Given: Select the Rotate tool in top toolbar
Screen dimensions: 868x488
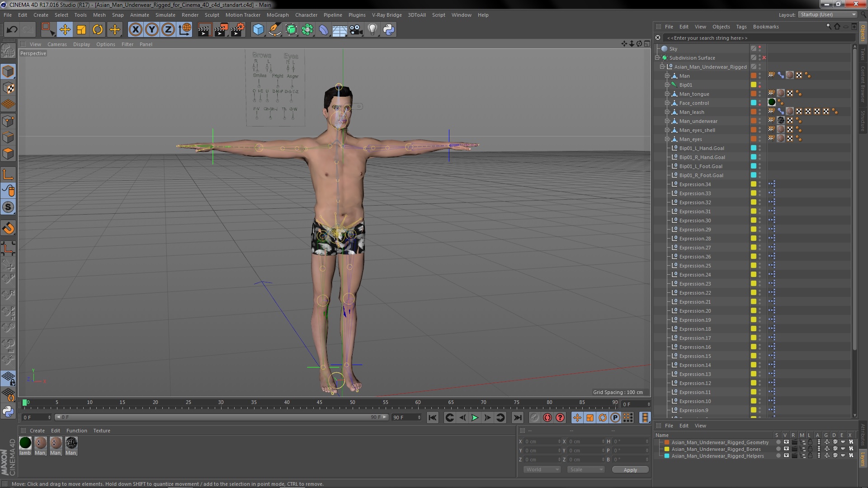Looking at the screenshot, I should tap(98, 30).
